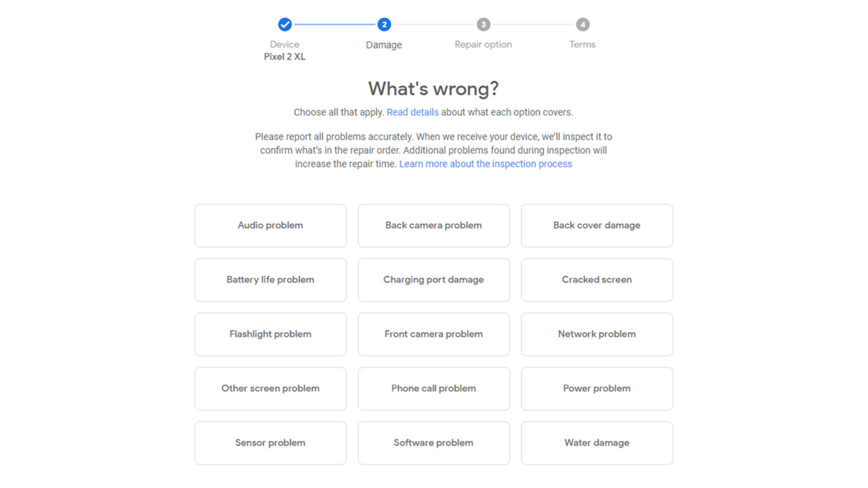Choose the Back cover damage card
The image size is (868, 488).
pyautogui.click(x=597, y=225)
